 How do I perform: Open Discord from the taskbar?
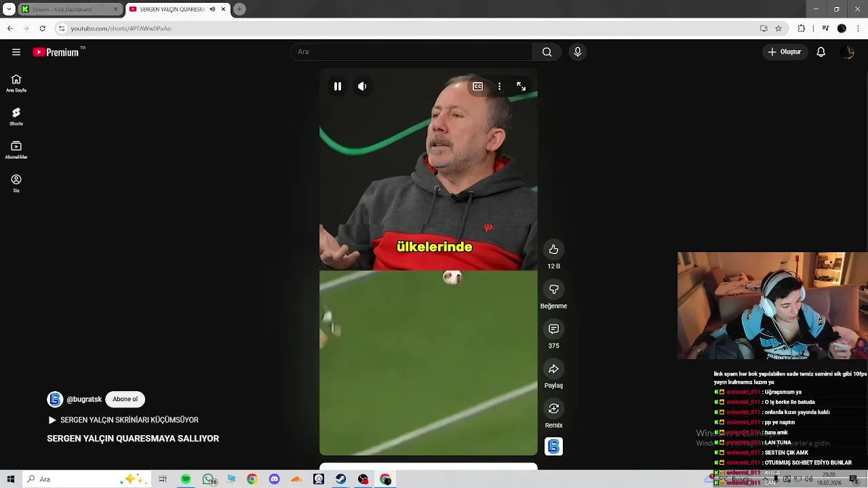(274, 479)
